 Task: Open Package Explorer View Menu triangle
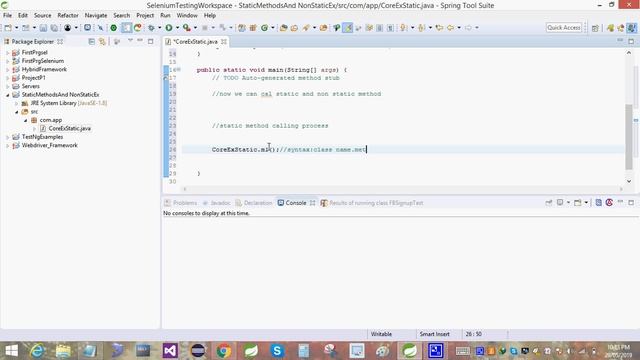click(130, 41)
